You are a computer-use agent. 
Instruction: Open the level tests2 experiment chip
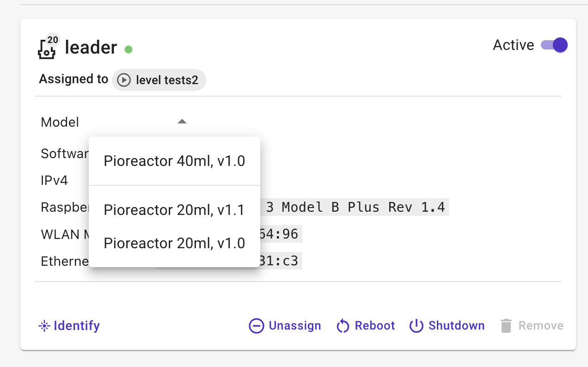[159, 80]
